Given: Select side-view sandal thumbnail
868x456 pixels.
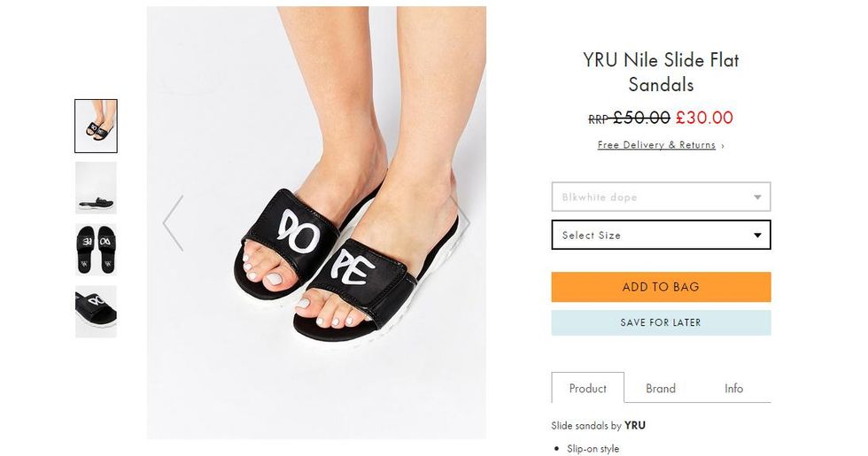Looking at the screenshot, I should coord(96,188).
